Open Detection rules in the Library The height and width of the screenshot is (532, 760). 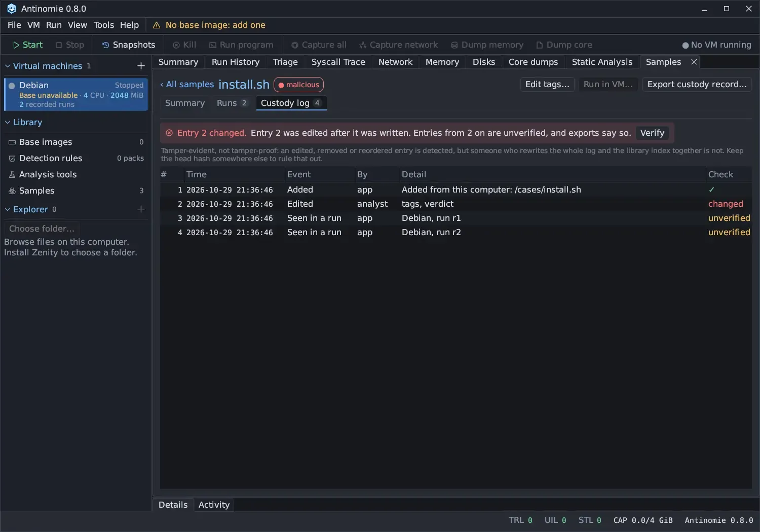coord(76,158)
